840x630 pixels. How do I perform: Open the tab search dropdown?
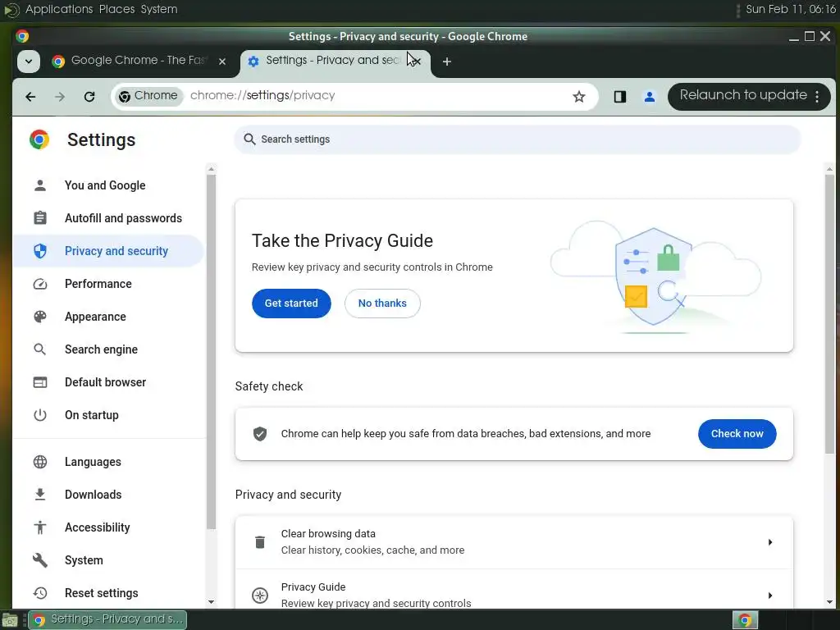click(x=29, y=61)
